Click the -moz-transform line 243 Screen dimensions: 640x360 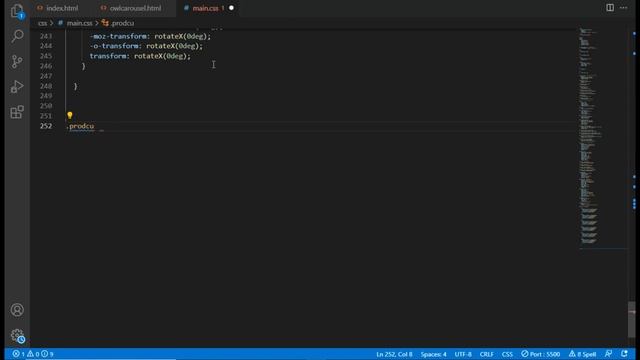pos(150,36)
